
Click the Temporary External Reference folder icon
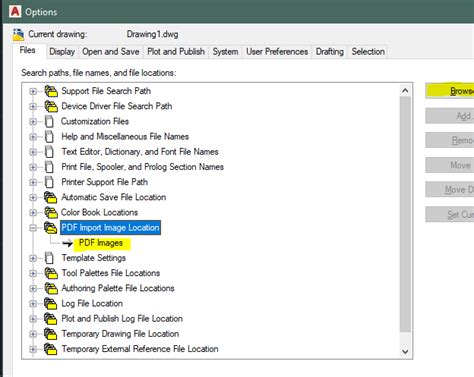point(51,349)
